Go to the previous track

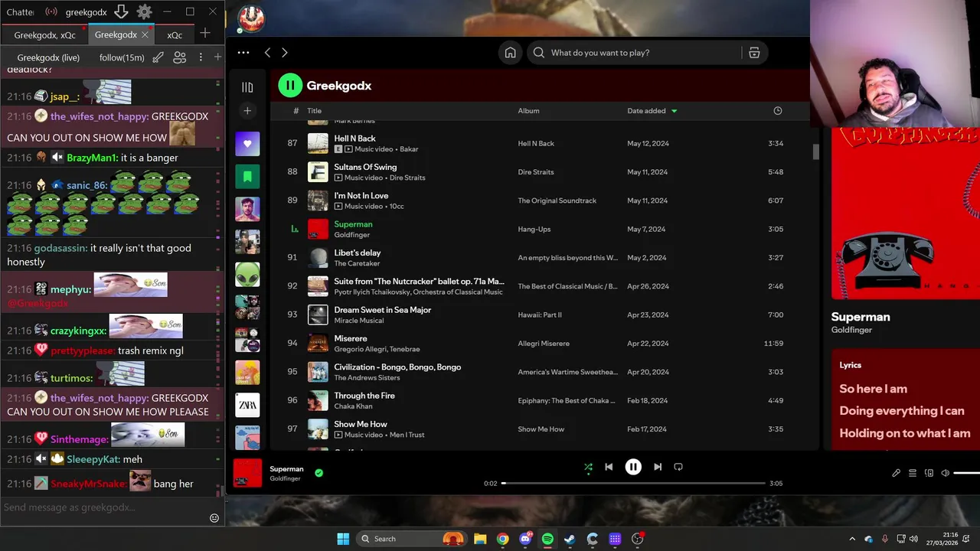point(609,467)
